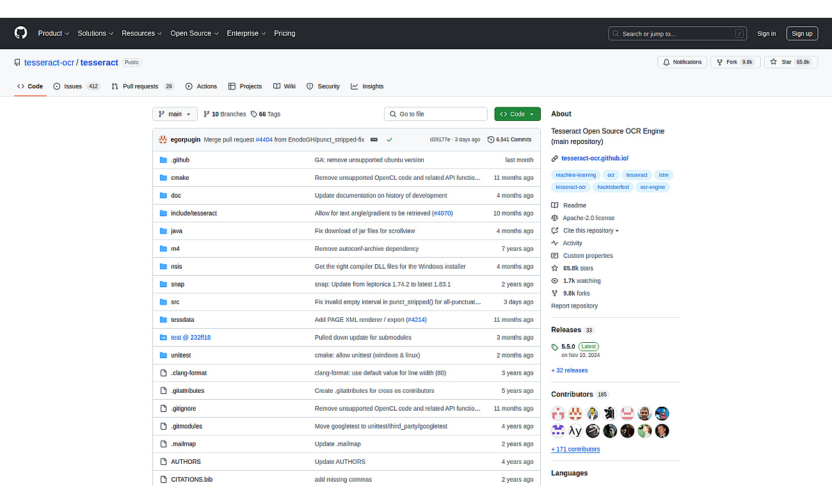Click the Apache license scale icon
This screenshot has height=504, width=832.
[555, 218]
